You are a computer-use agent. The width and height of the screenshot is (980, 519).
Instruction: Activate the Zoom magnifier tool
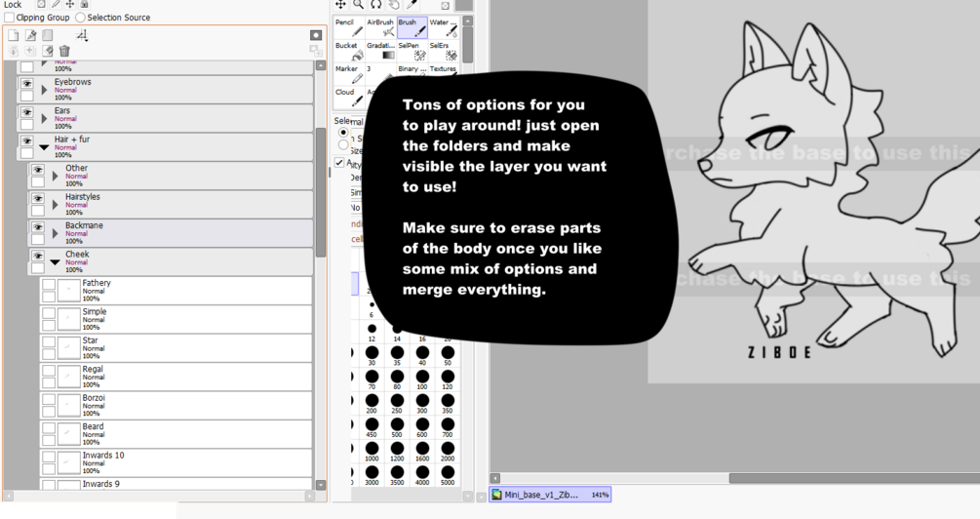tap(358, 4)
